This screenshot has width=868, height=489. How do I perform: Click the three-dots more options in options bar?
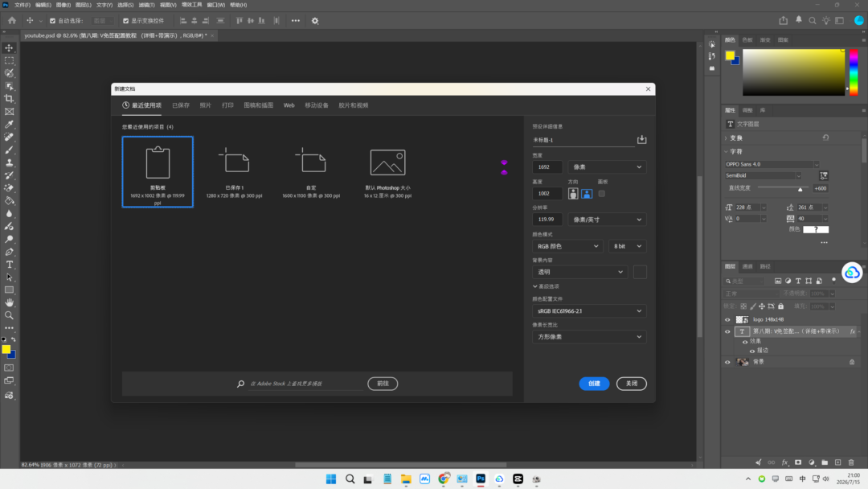[x=296, y=20]
